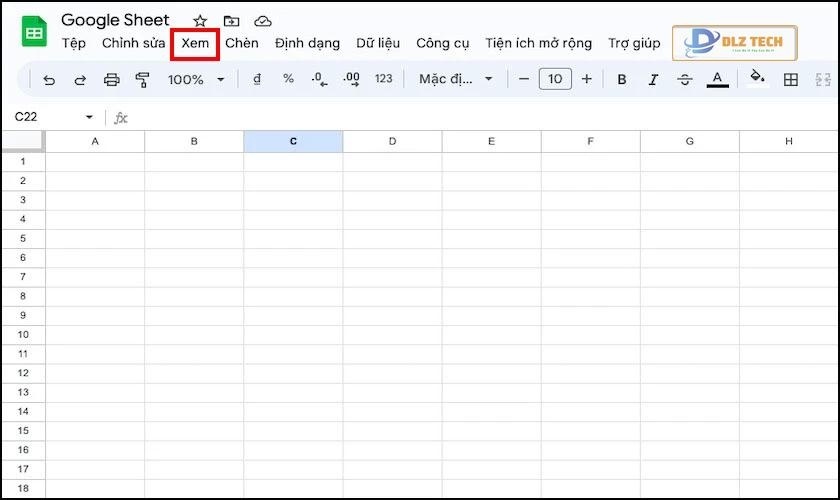This screenshot has height=500, width=840.
Task: Star this Google Sheet document
Action: click(x=200, y=21)
